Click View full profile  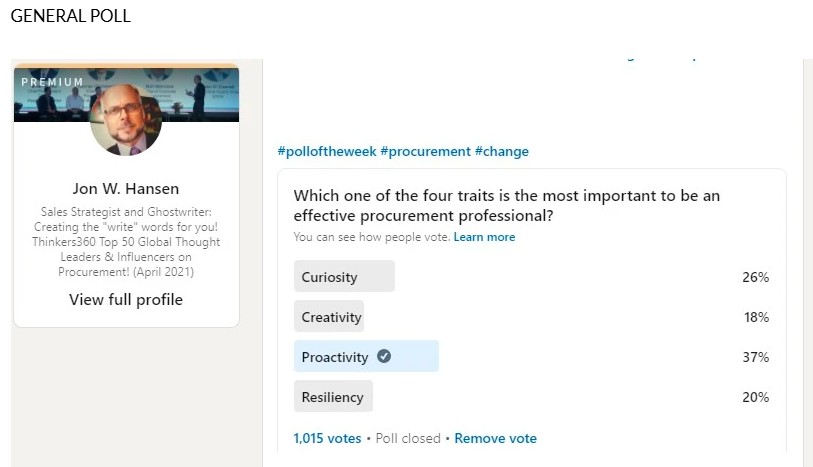tap(126, 299)
